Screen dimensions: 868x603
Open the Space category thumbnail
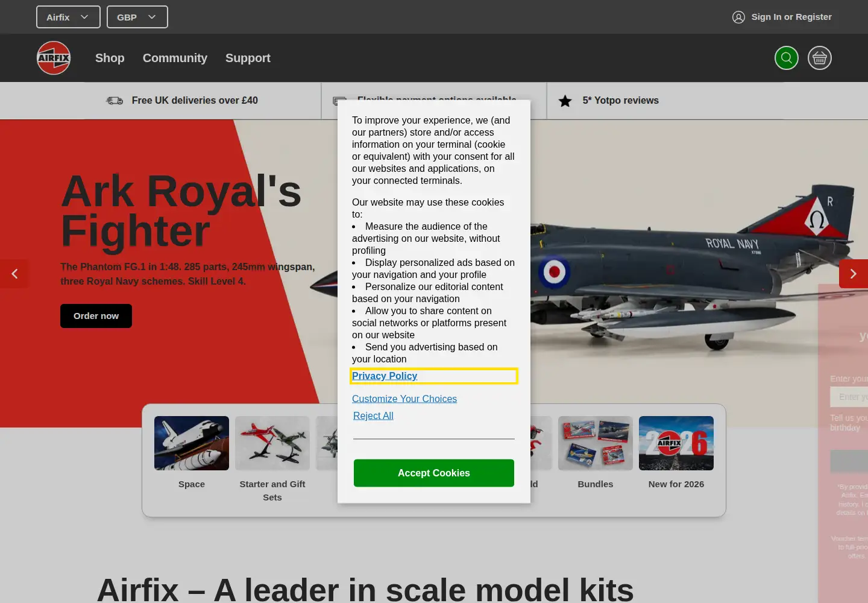click(x=192, y=443)
